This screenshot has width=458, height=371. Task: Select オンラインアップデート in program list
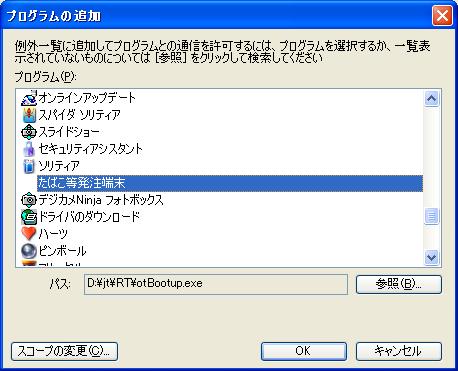coord(87,98)
